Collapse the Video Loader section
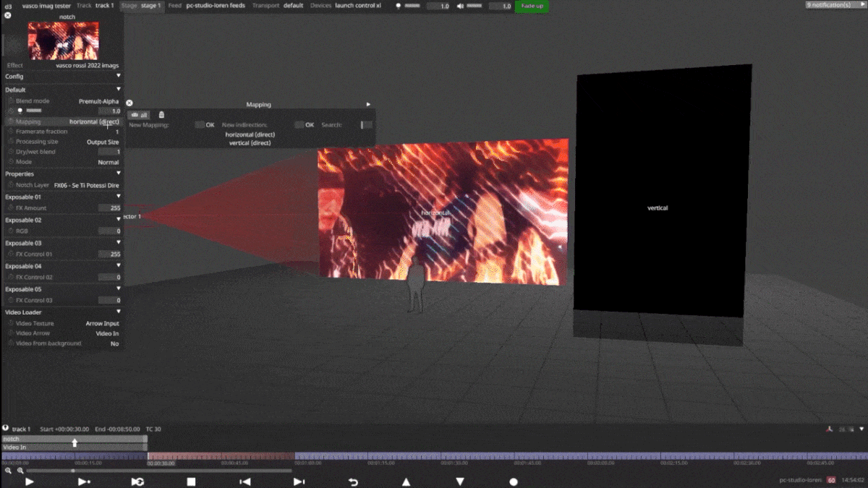The image size is (868, 488). [119, 312]
